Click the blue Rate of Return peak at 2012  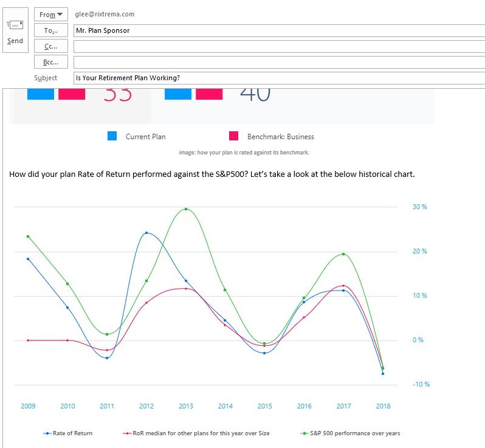[146, 233]
